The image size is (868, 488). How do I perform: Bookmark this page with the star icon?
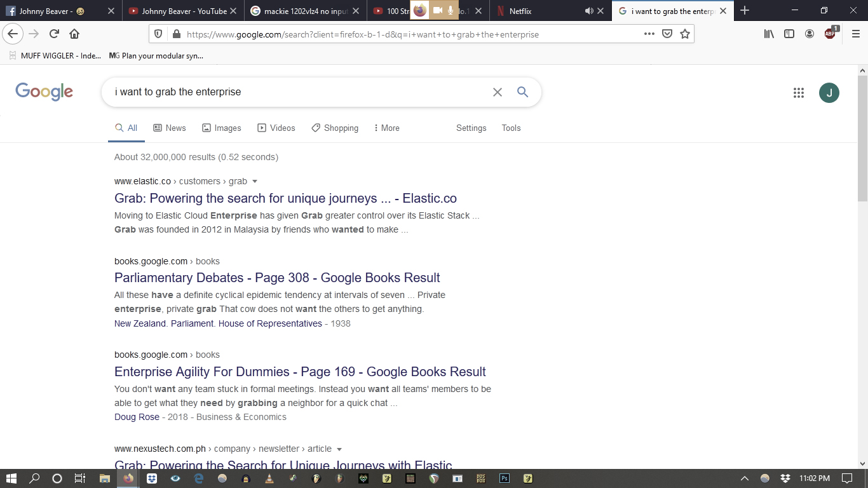[x=684, y=34]
